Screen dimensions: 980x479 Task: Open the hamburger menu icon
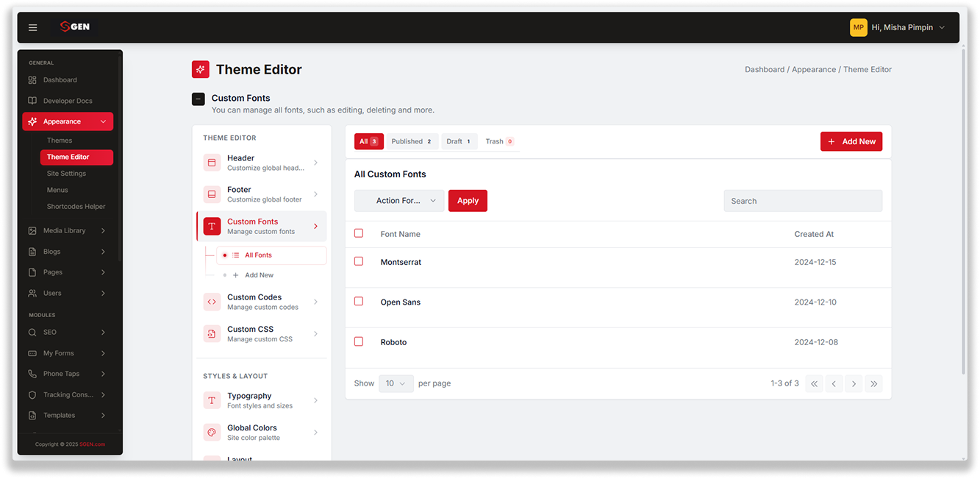32,27
